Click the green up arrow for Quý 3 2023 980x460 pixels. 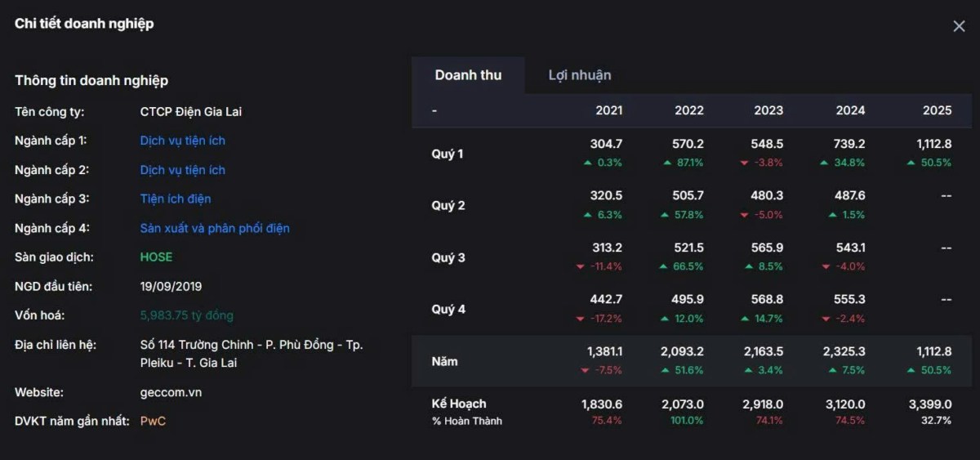click(749, 266)
